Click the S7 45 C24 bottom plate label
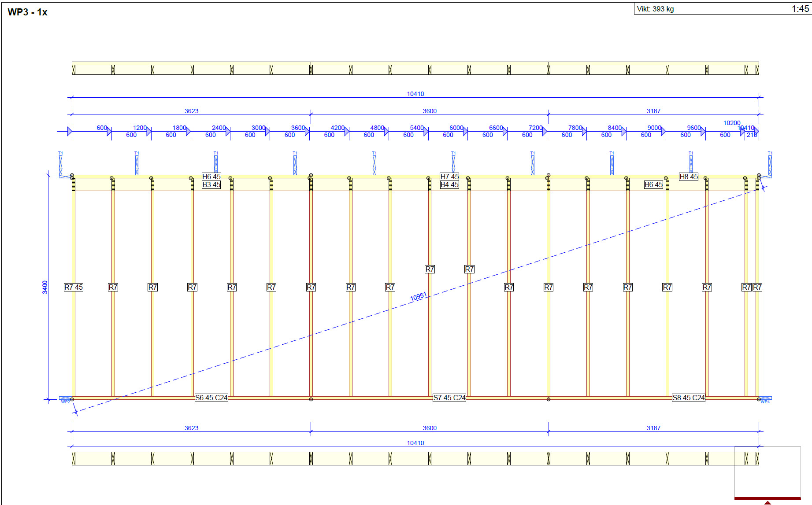The height and width of the screenshot is (505, 812). click(449, 398)
